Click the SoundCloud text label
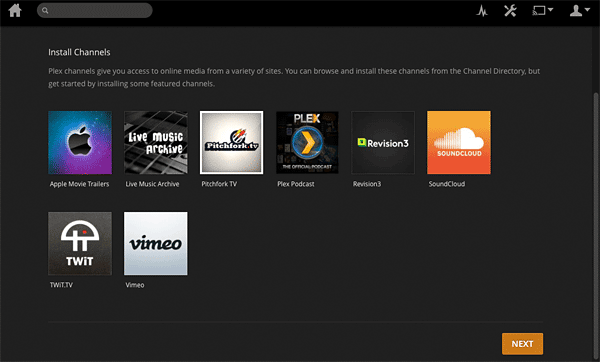 point(447,184)
